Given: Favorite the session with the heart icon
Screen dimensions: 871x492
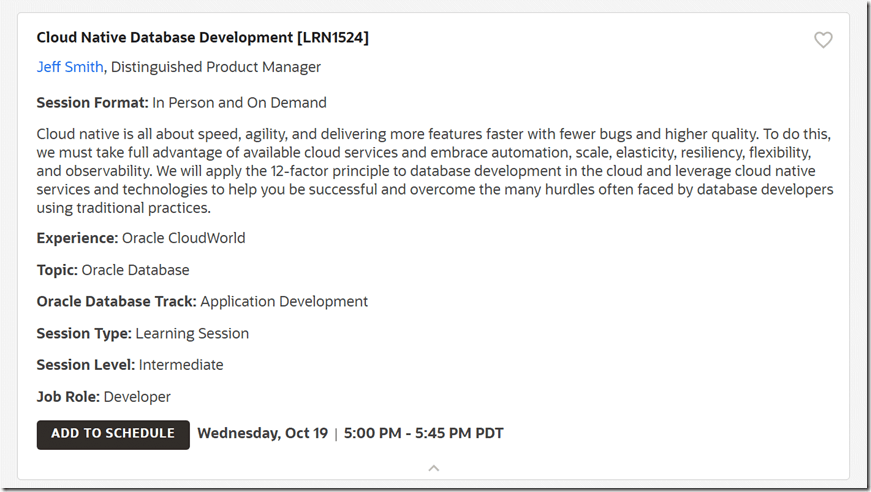Looking at the screenshot, I should tap(823, 40).
